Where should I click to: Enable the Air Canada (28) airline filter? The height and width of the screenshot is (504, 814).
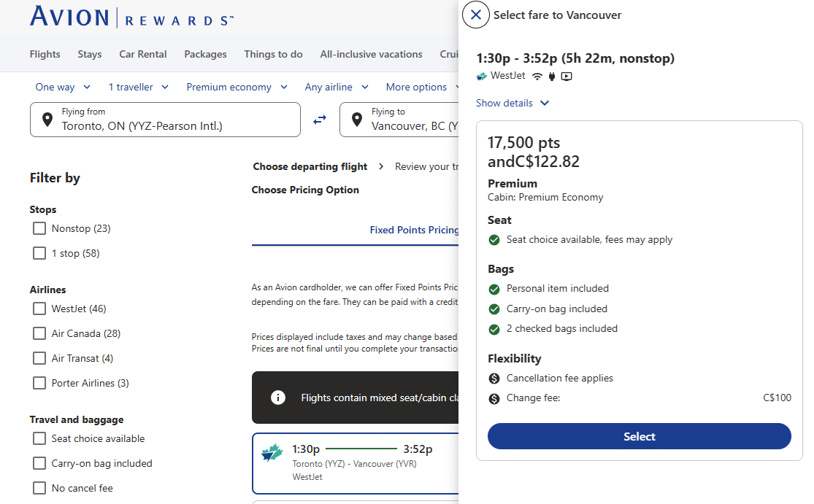[39, 333]
